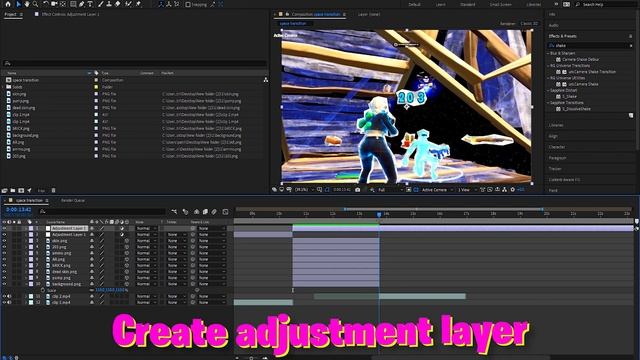Select the Zoom magnifier tool

click(36, 4)
